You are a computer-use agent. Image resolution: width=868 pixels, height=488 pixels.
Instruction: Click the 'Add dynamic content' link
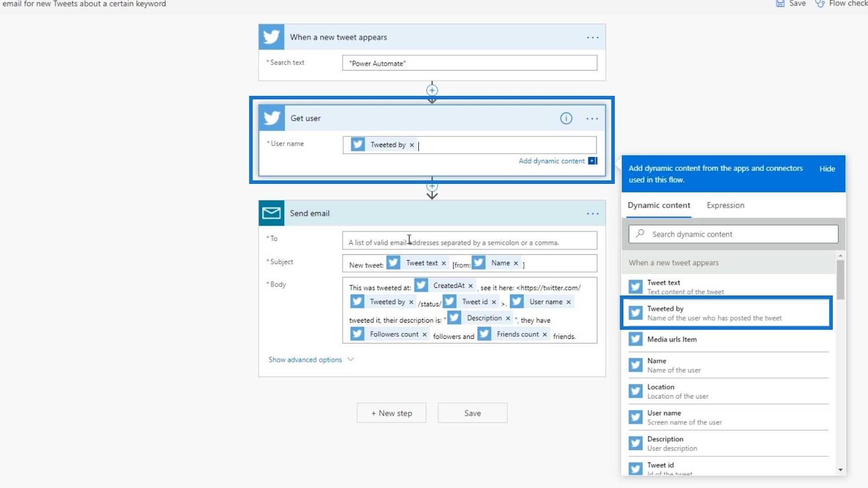point(552,161)
